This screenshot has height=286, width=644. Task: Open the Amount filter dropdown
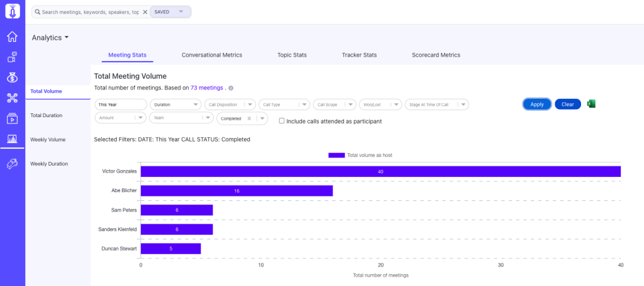(x=120, y=118)
